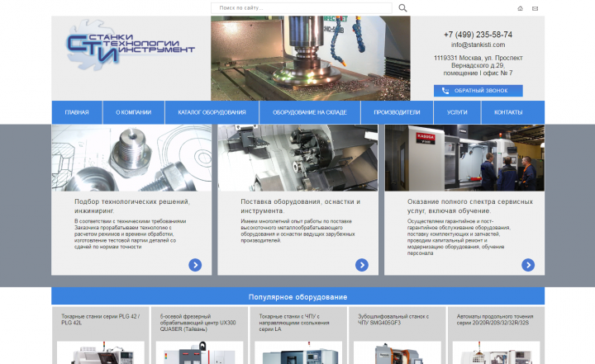The height and width of the screenshot is (364, 595).
Task: Open ОБОРУДОВАНИЕ НА СКЛАДЕ menu
Action: [x=310, y=112]
